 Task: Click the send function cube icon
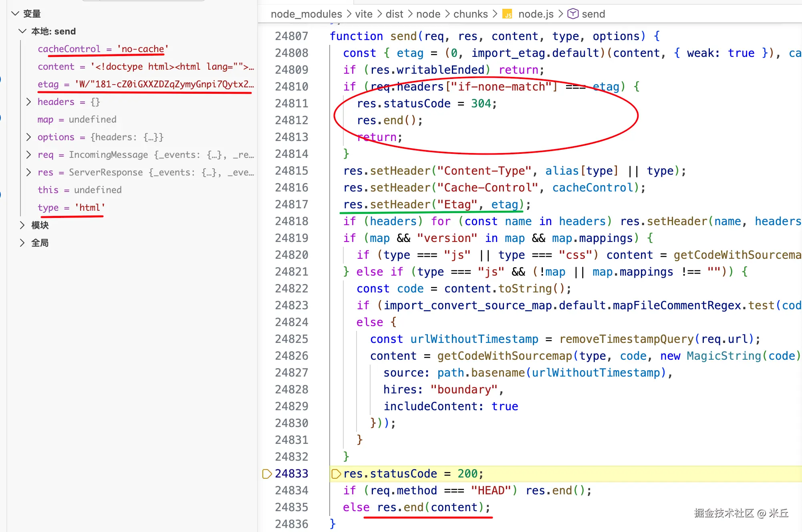pos(573,14)
